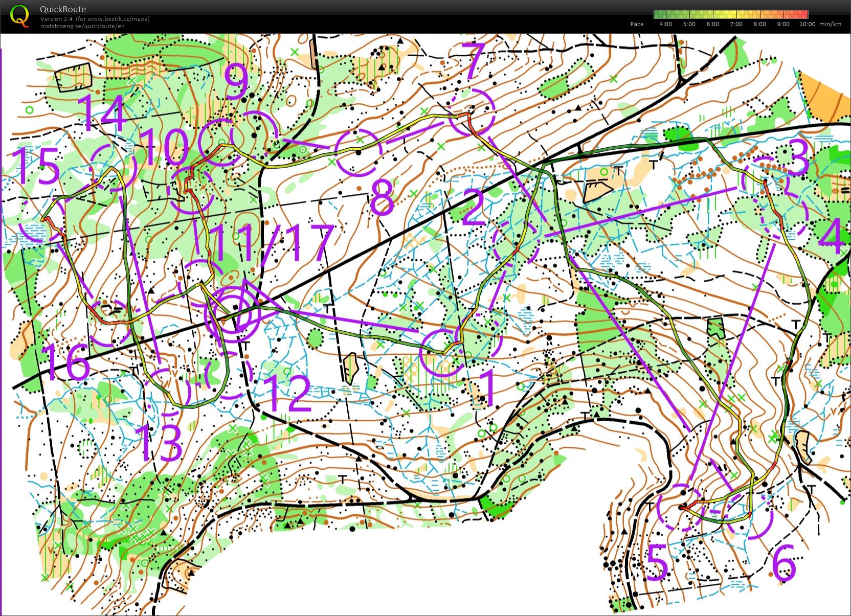Click control number 7 on the map

coord(473,61)
